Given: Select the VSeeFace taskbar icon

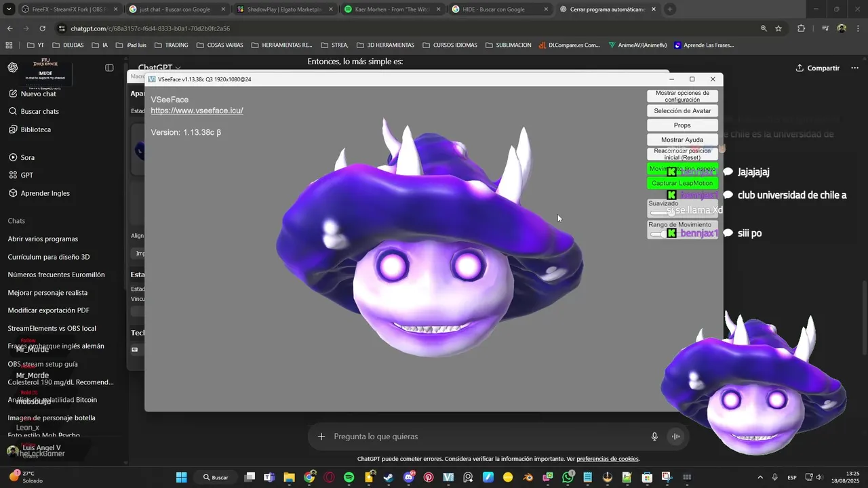Looking at the screenshot, I should point(448,477).
